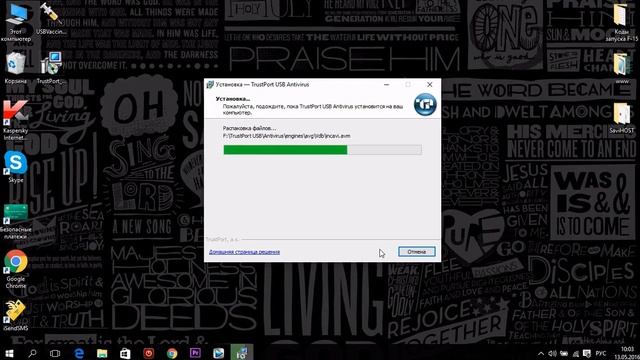The image size is (640, 360).
Task: Open 'Безопасные платежи' desktop shortcut
Action: click(x=16, y=222)
